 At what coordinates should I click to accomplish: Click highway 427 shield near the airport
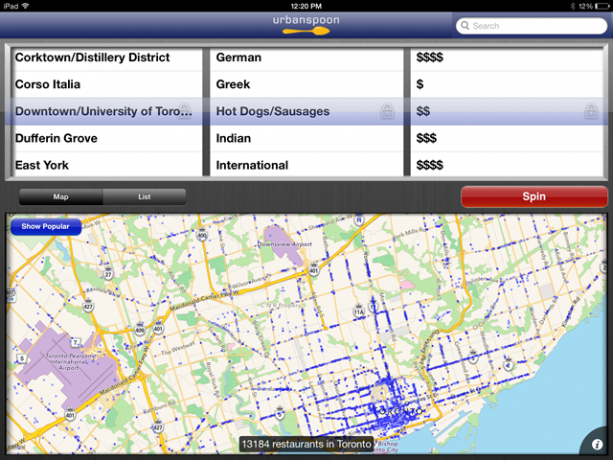tap(88, 306)
